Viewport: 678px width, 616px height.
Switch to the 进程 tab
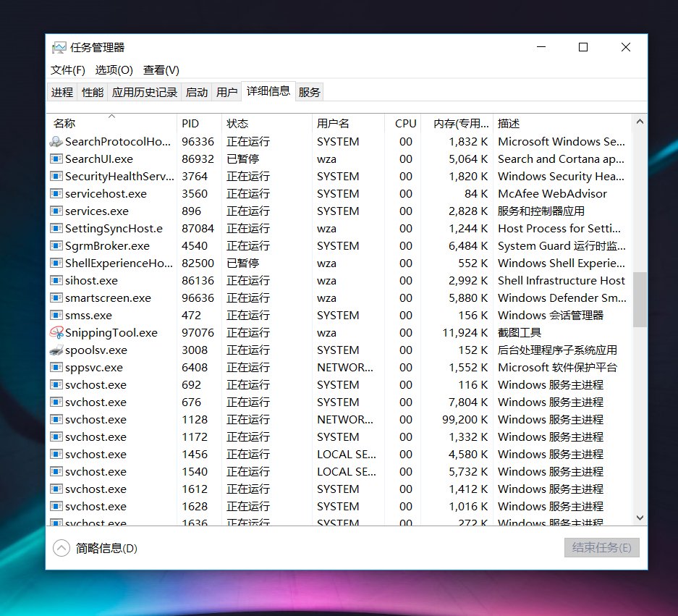click(x=62, y=92)
